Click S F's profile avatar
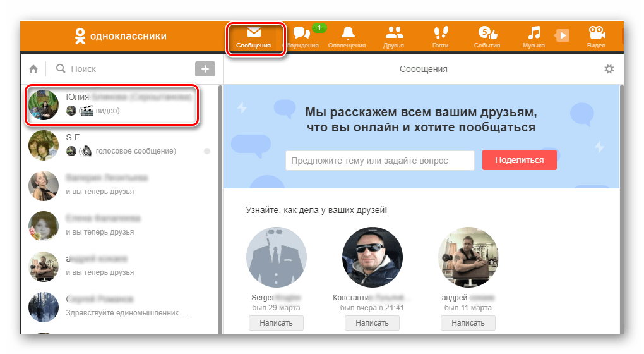 coord(44,145)
